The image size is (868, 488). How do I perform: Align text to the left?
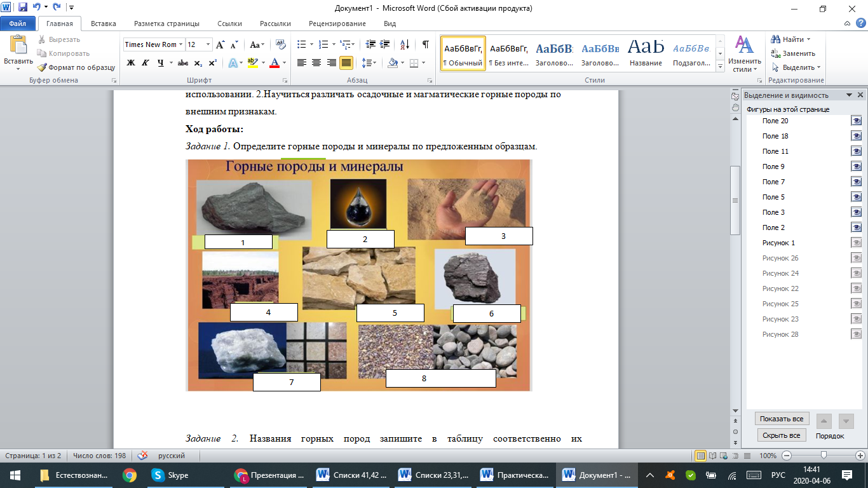click(301, 62)
